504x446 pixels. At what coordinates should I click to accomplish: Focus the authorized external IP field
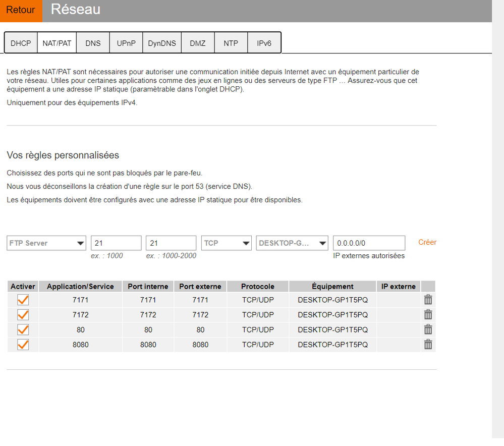tap(369, 243)
